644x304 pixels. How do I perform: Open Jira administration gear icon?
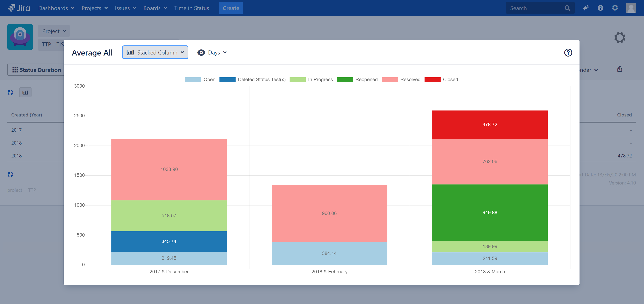(615, 8)
